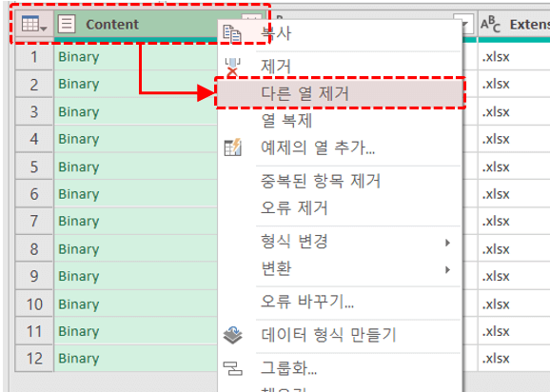Open the second column's filter dropdown

(x=463, y=24)
